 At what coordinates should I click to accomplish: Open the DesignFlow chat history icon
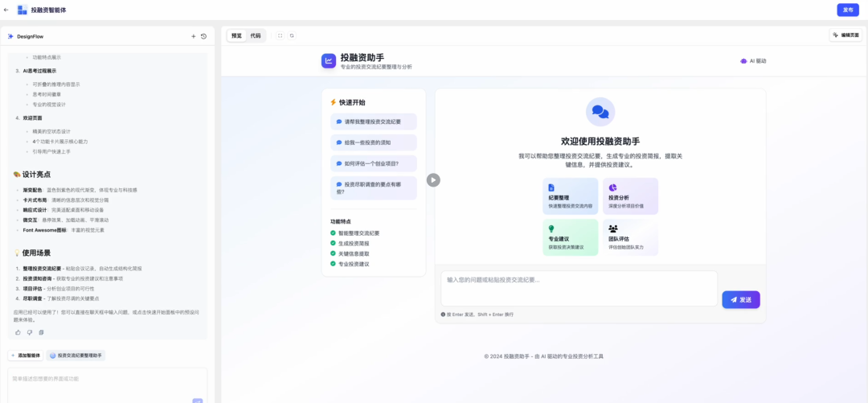(203, 36)
